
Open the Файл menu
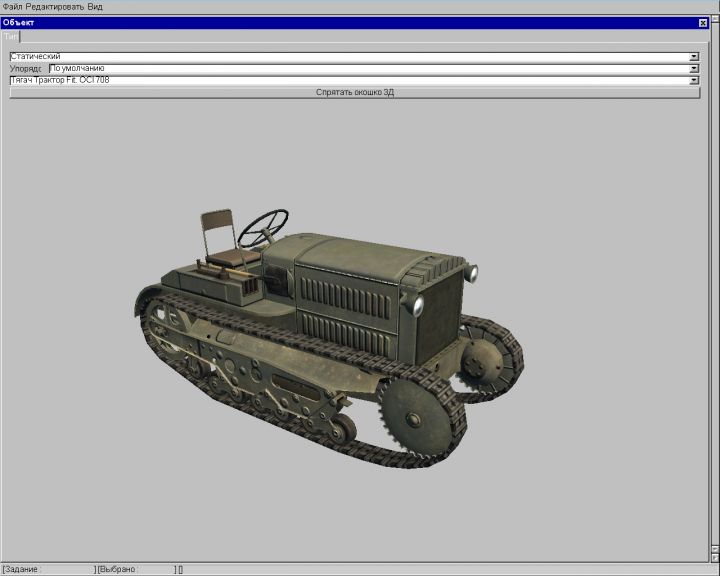point(12,6)
